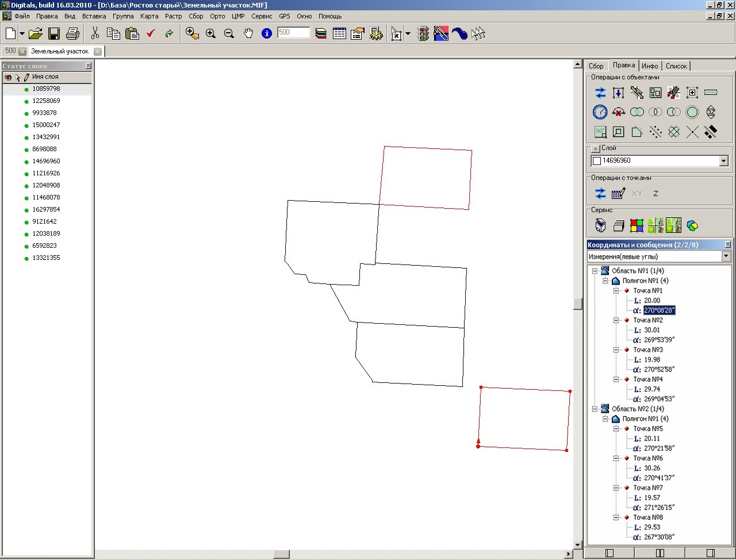Toggle green dot of layer 14696960

point(26,162)
